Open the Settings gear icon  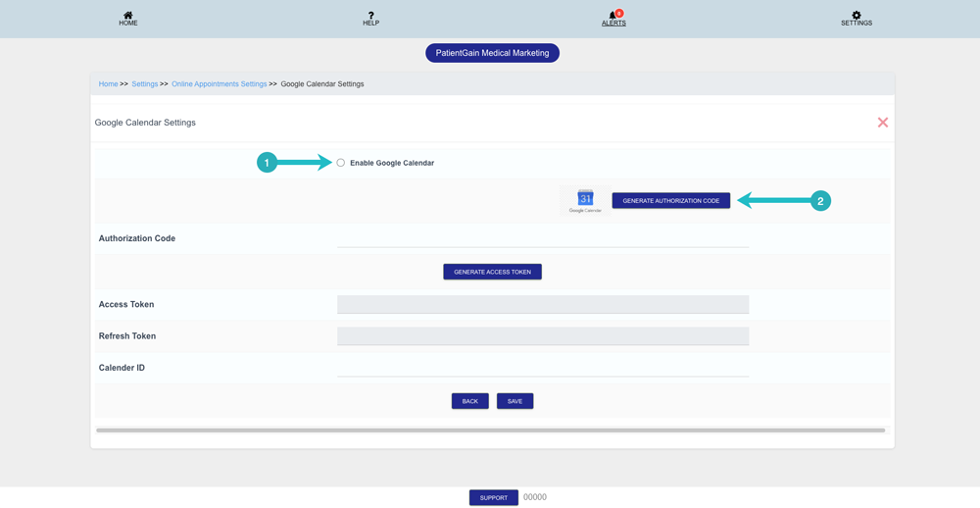(857, 15)
